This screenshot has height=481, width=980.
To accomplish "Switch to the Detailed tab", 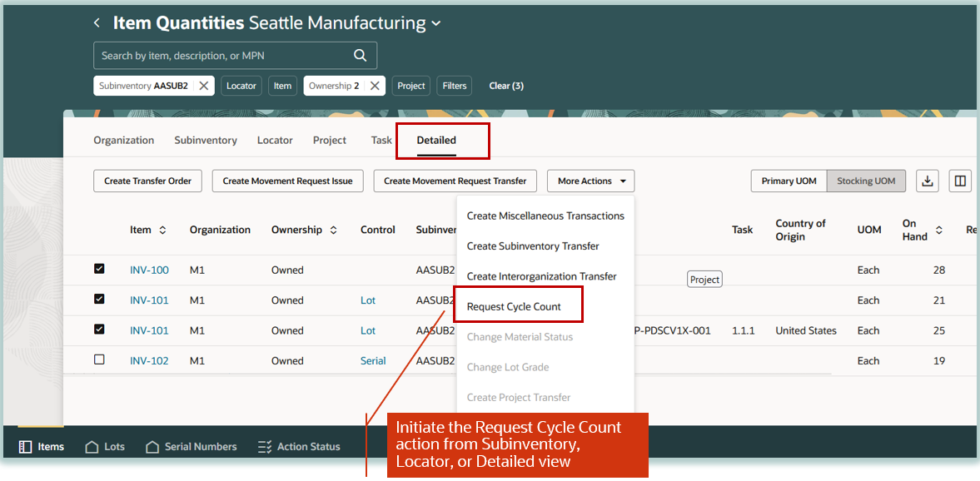I will click(436, 141).
